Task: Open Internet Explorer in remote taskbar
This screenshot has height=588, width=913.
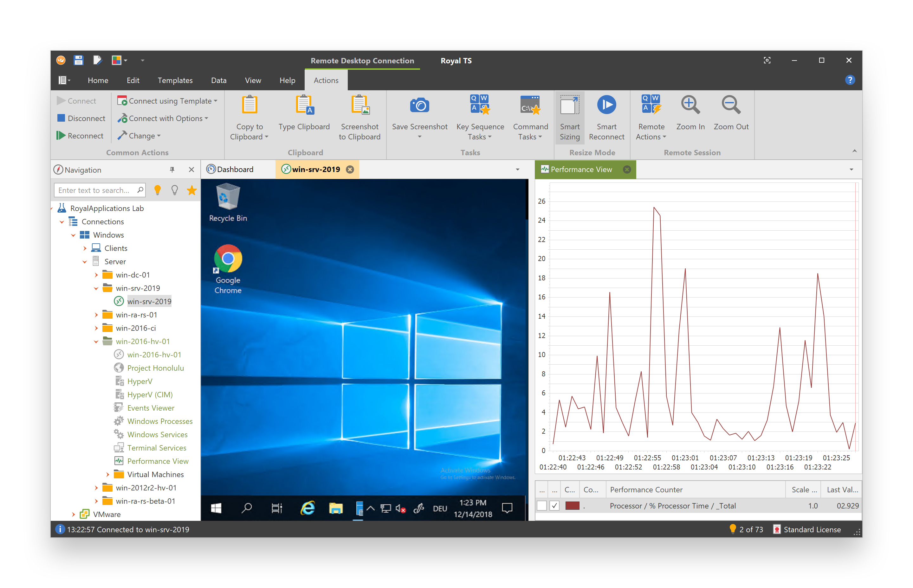Action: pos(308,508)
